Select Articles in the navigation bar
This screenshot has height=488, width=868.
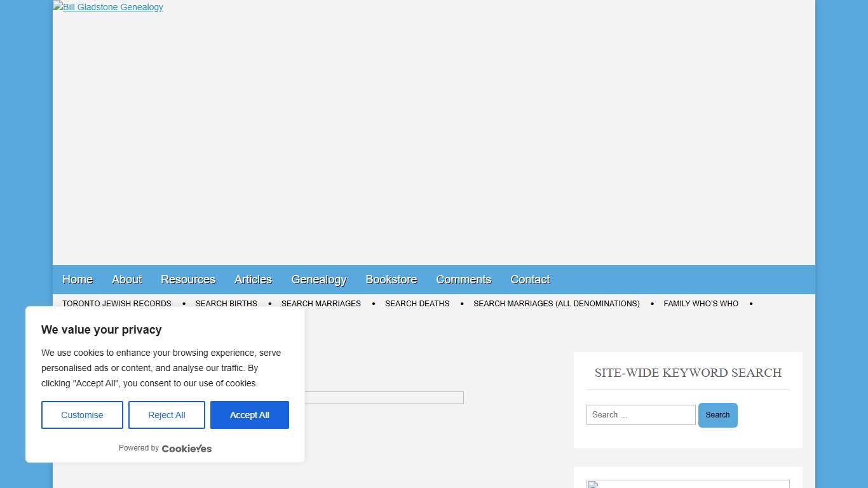coord(253,280)
